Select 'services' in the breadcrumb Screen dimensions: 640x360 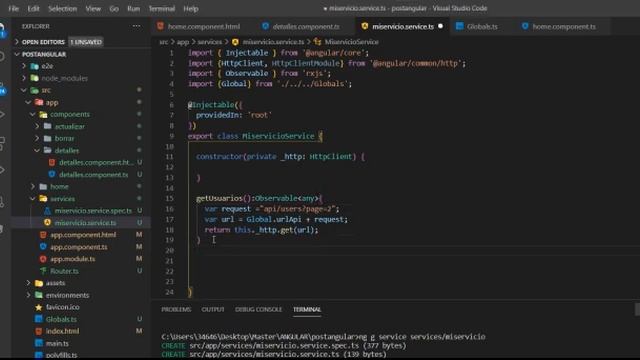(210, 42)
